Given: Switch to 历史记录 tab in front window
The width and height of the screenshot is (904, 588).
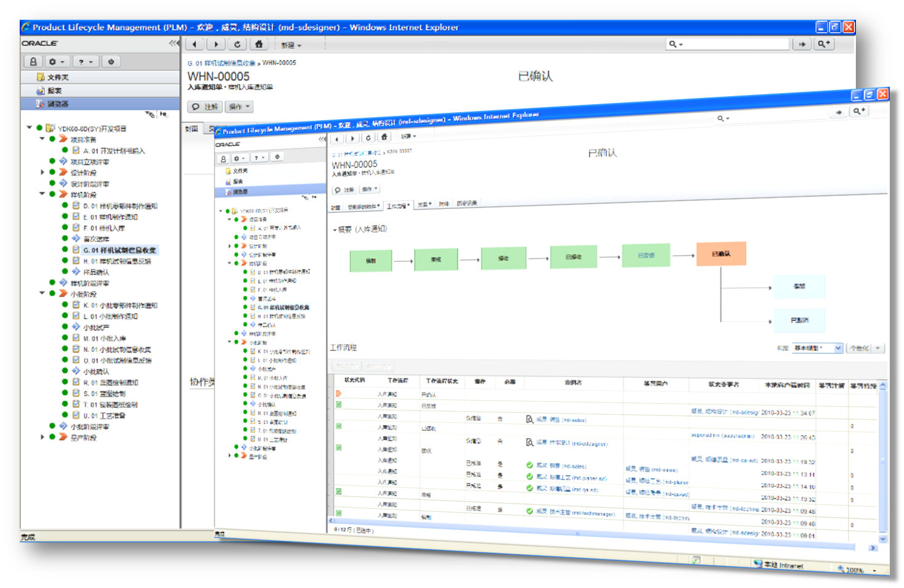Looking at the screenshot, I should tap(466, 203).
